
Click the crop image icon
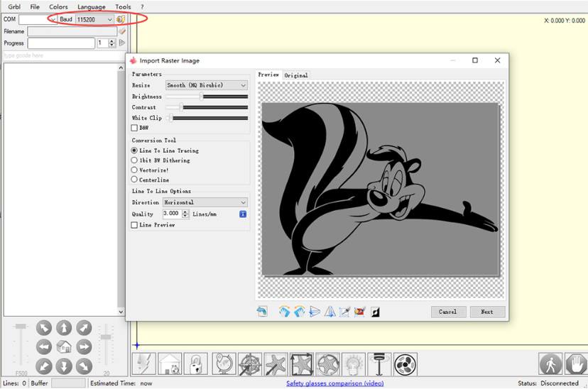point(344,312)
